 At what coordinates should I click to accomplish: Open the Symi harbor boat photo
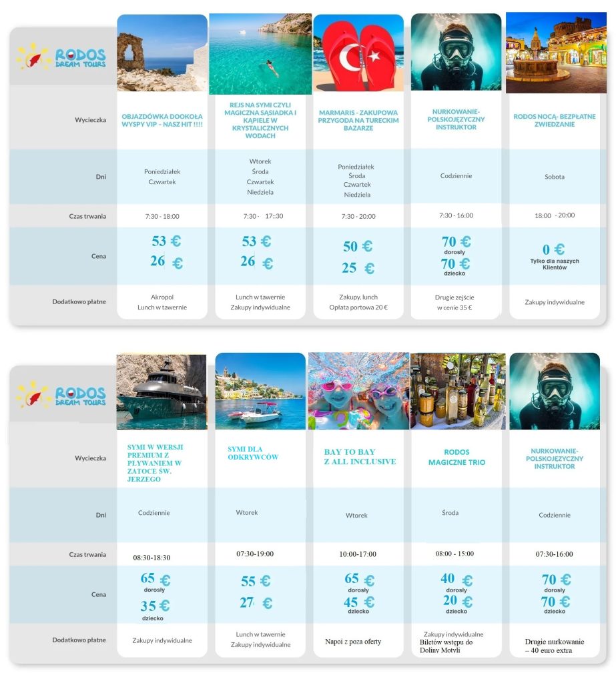tap(260, 392)
